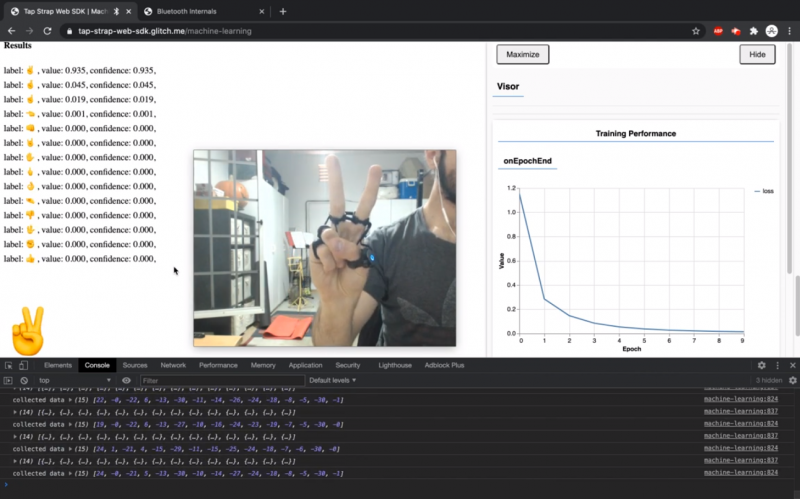The height and width of the screenshot is (499, 800).
Task: Click the eye icon to create live expression
Action: [126, 381]
